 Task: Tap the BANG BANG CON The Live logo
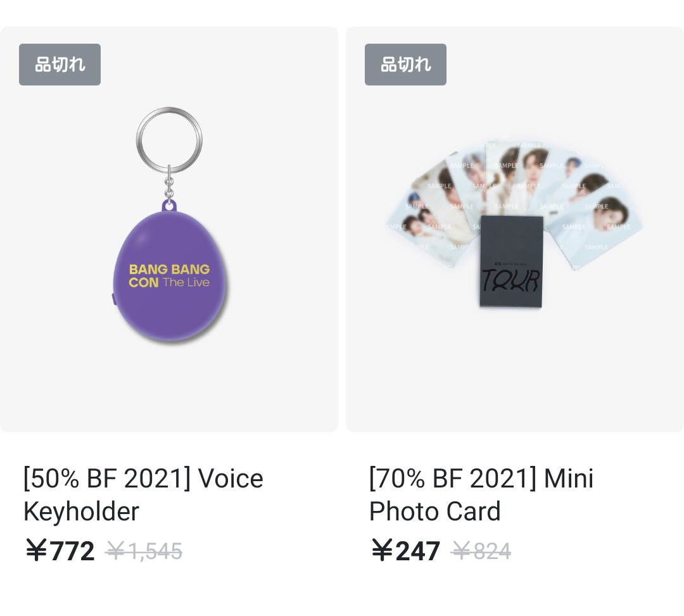click(x=169, y=276)
